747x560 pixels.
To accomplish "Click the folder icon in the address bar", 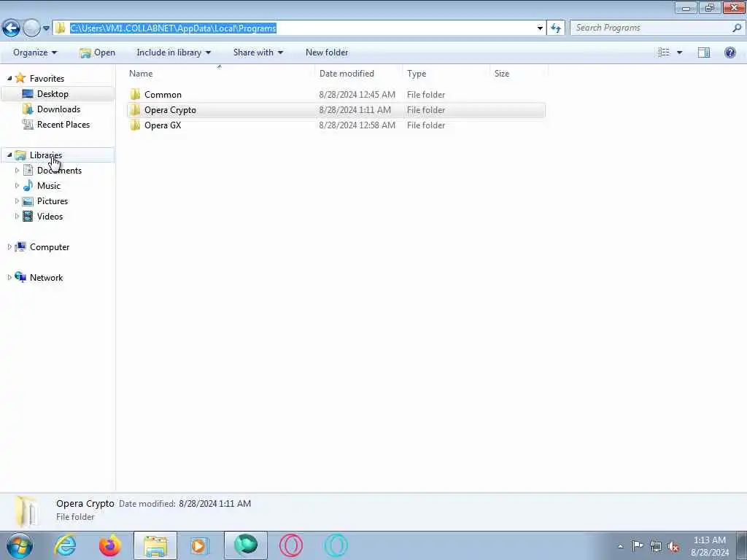I will (x=60, y=28).
